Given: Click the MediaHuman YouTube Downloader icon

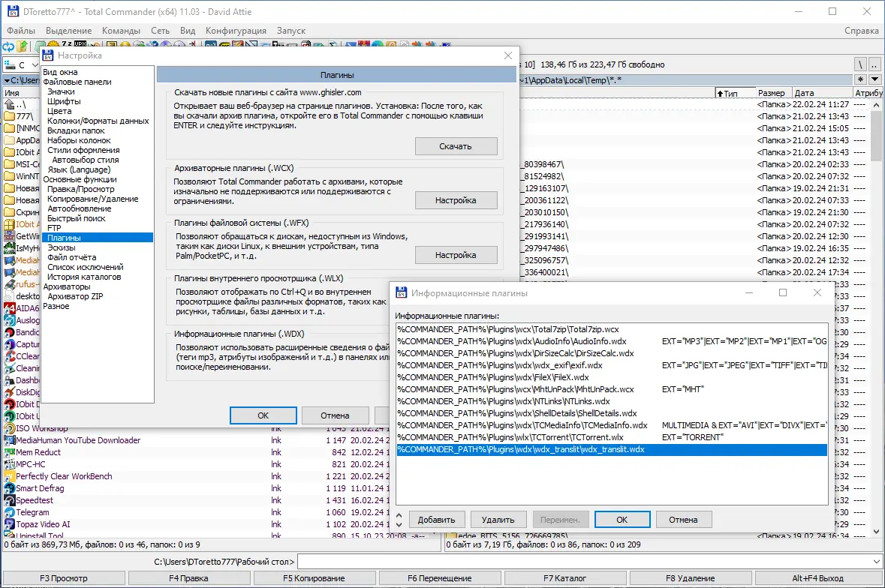Looking at the screenshot, I should tap(9, 440).
